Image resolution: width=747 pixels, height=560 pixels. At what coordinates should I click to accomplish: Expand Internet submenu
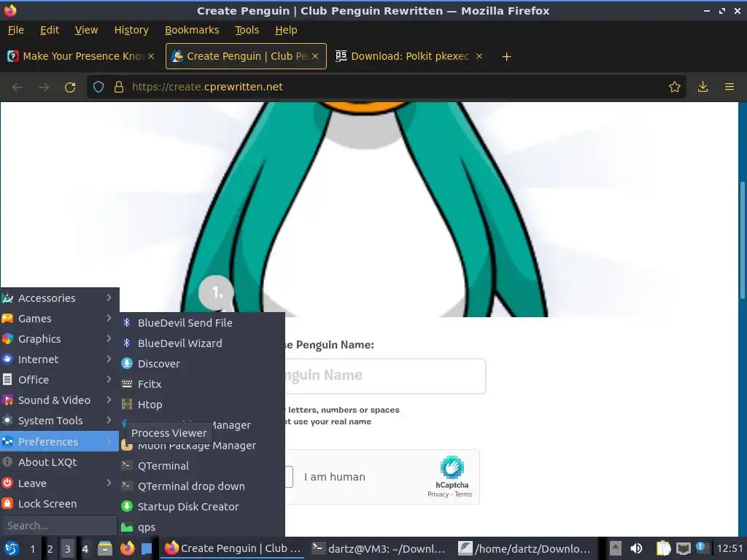pos(59,359)
